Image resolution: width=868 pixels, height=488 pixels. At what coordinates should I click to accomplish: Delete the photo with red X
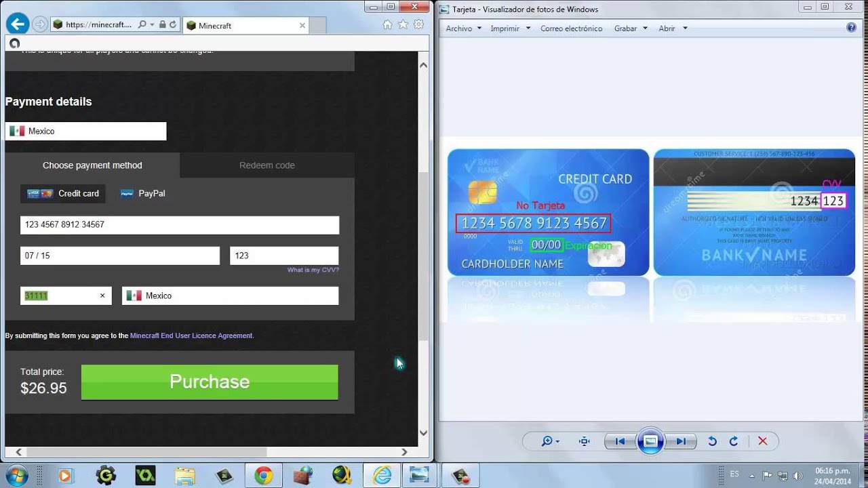coord(762,441)
